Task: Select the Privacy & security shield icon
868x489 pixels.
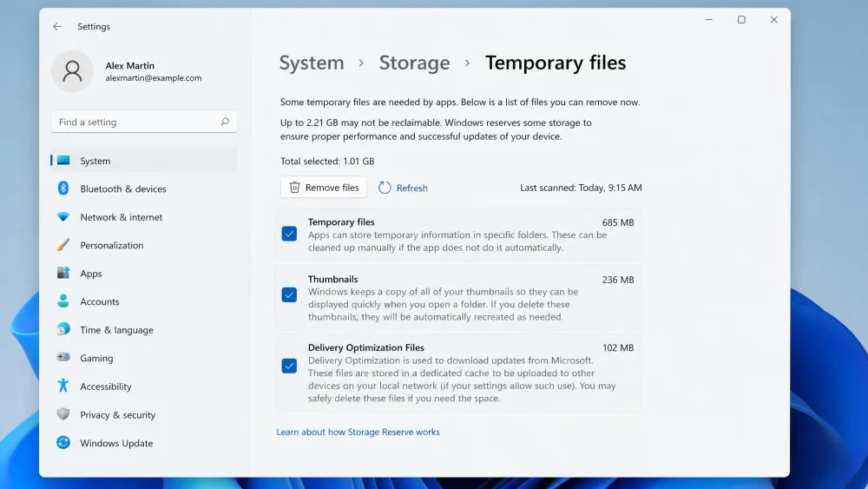Action: (x=63, y=414)
